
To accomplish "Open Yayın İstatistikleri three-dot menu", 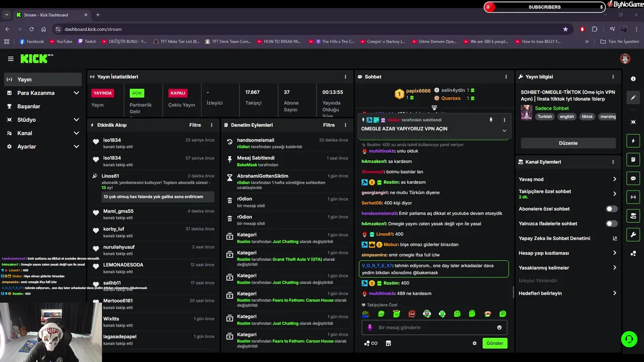I will 345,77.
